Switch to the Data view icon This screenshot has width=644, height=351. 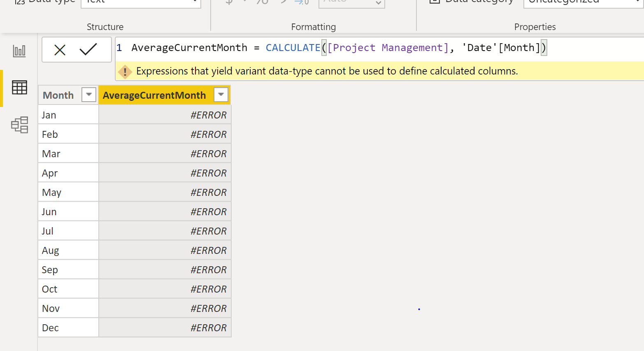click(19, 87)
